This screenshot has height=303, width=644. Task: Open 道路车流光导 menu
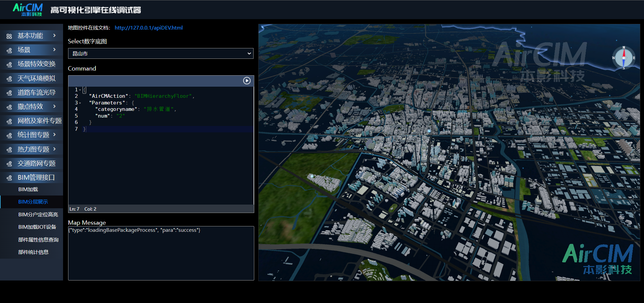coord(32,92)
